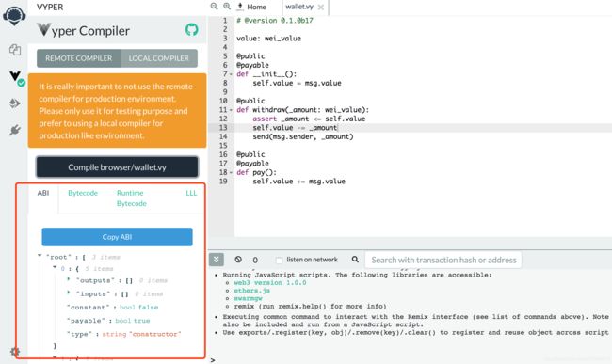The width and height of the screenshot is (612, 364).
Task: Select the ABI tab
Action: pyautogui.click(x=43, y=193)
